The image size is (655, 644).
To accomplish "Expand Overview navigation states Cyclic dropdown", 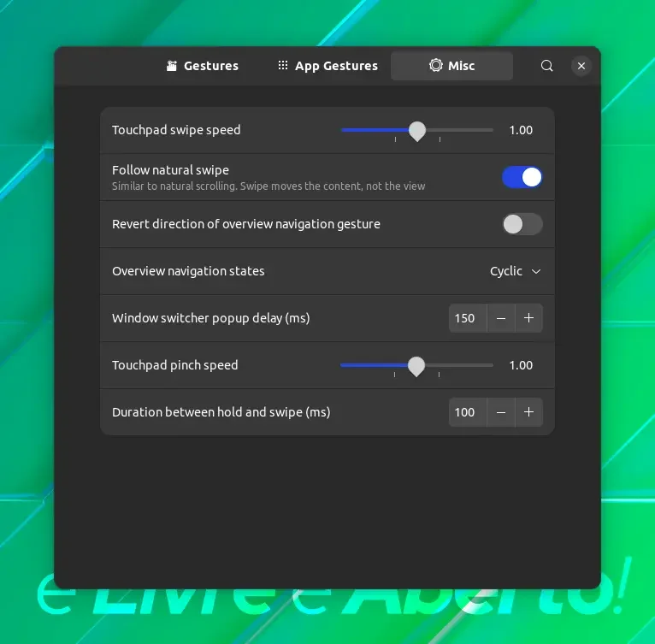I will point(516,271).
